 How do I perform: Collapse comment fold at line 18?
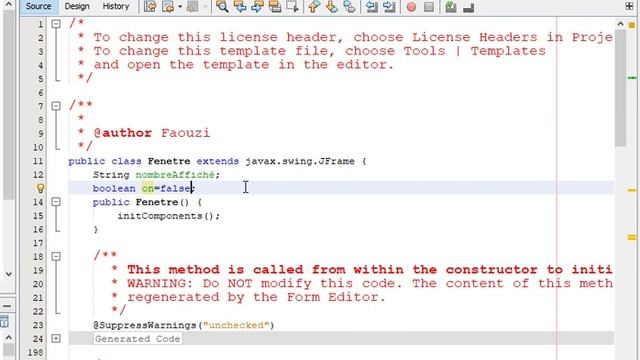click(x=56, y=256)
